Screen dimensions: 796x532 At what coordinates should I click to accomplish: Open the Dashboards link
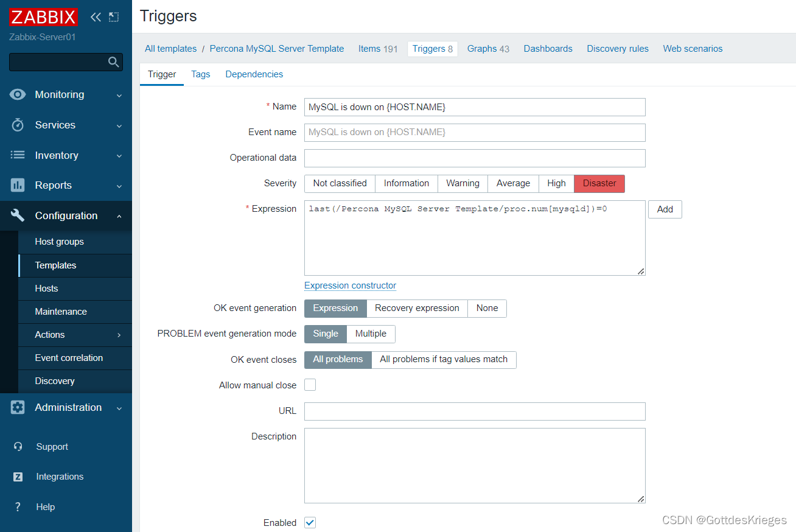coord(548,49)
